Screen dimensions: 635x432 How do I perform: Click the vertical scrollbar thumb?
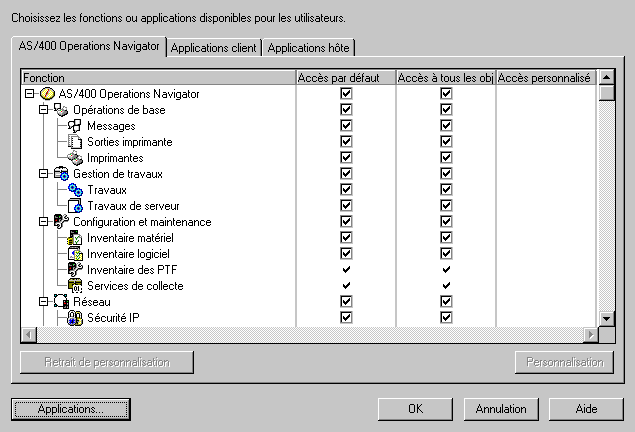pyautogui.click(x=606, y=93)
